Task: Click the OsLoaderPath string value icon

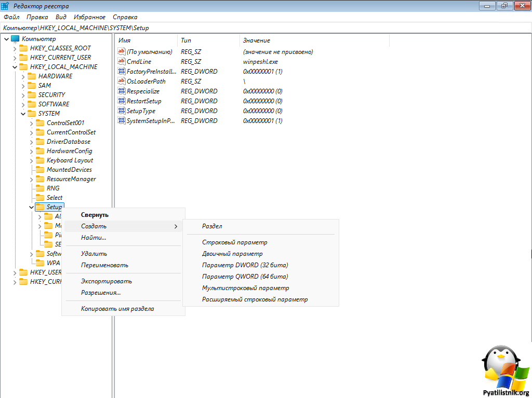Action: (122, 81)
